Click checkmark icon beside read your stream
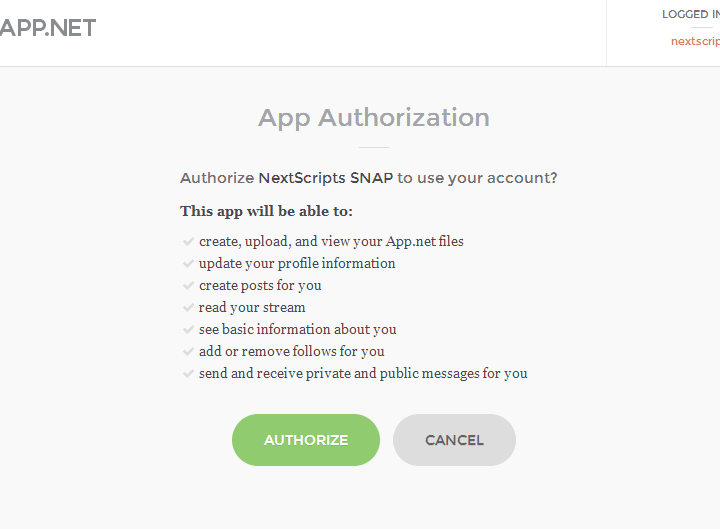The height and width of the screenshot is (529, 720). (x=188, y=308)
